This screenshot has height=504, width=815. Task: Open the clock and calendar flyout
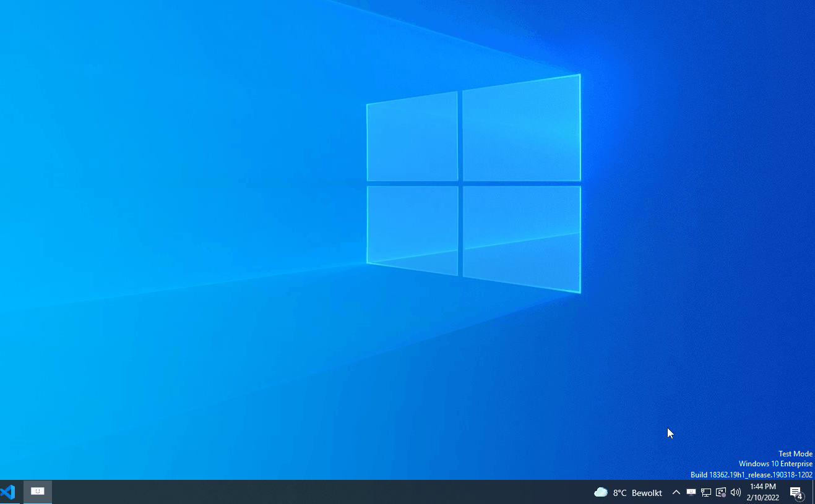pos(763,492)
